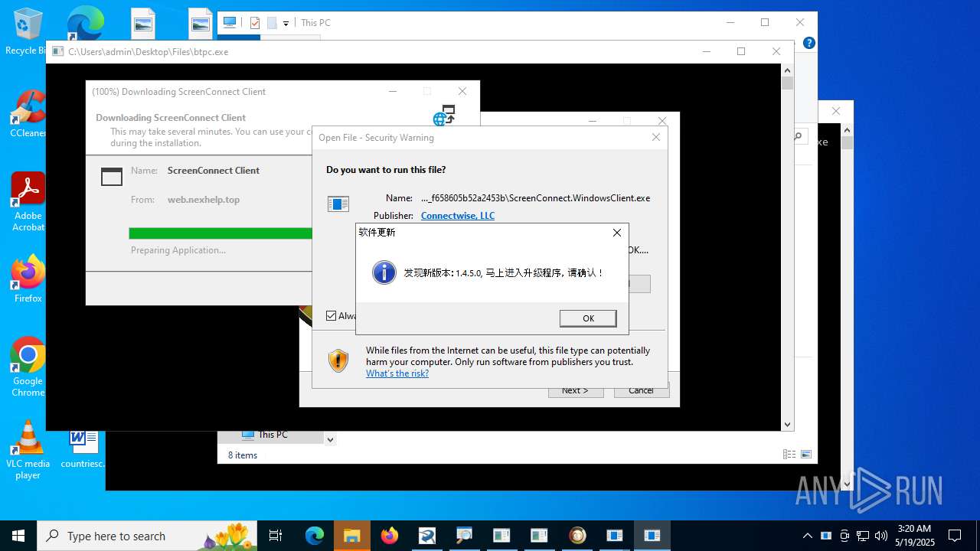Viewport: 980px width, 551px height.
Task: Click the Next > button in installer window
Action: [576, 390]
